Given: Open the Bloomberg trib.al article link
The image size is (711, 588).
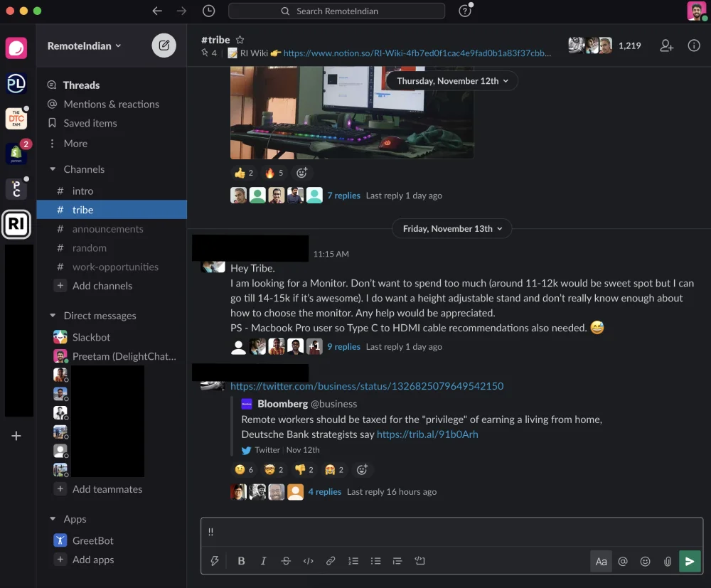Looking at the screenshot, I should tap(427, 434).
